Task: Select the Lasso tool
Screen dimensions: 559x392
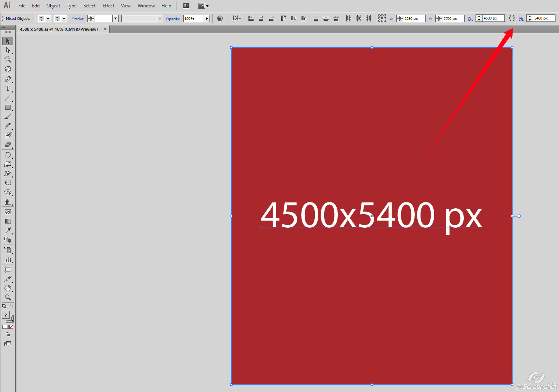Action: click(x=8, y=69)
